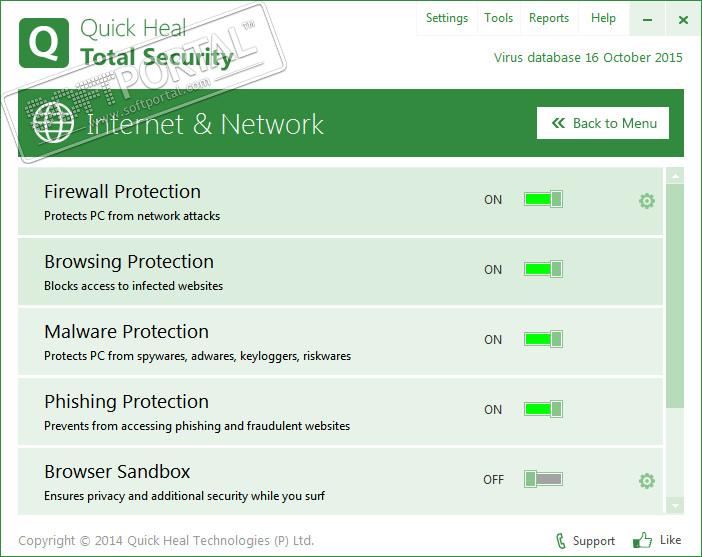Viewport: 702px width, 557px height.
Task: Open the Tools menu
Action: 498,18
